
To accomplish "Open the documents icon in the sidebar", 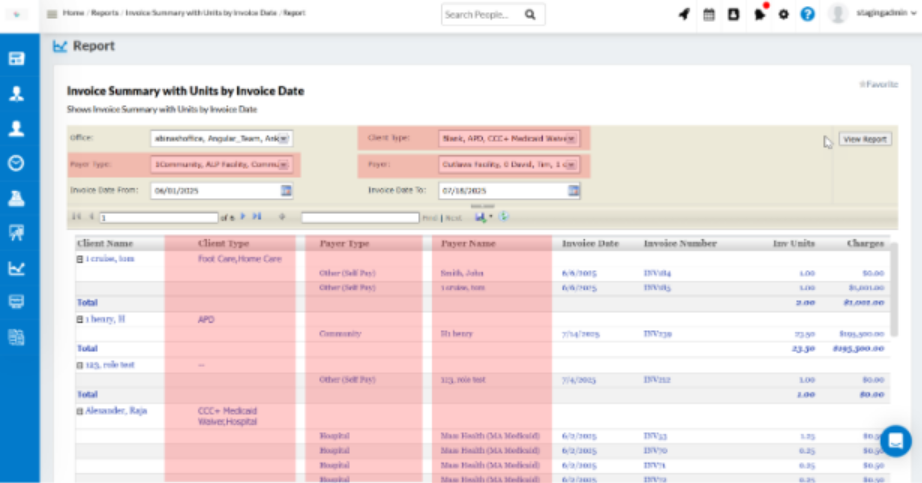I will point(16,337).
